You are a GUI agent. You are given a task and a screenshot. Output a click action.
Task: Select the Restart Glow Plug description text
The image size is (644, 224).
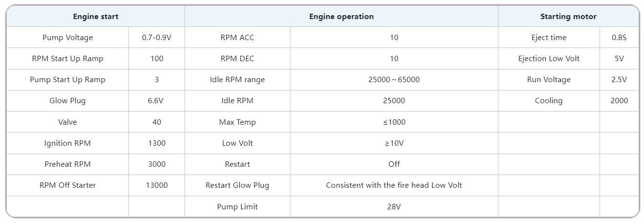(394, 185)
